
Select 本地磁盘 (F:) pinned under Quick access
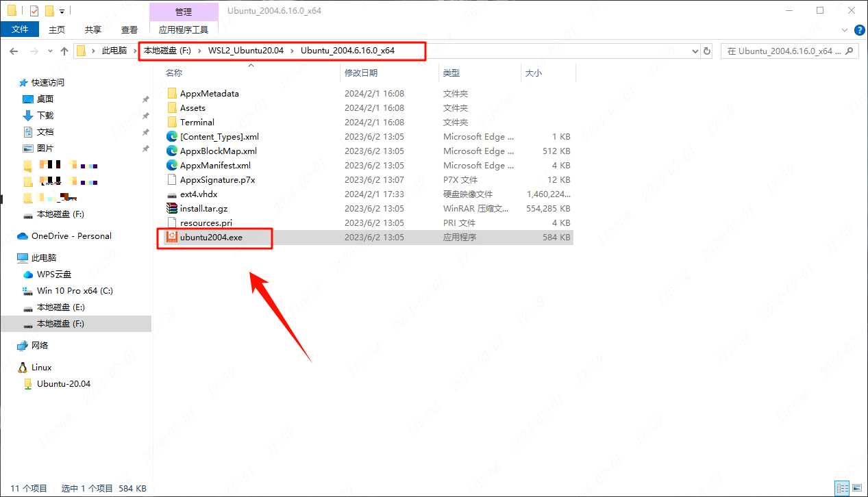click(x=60, y=214)
